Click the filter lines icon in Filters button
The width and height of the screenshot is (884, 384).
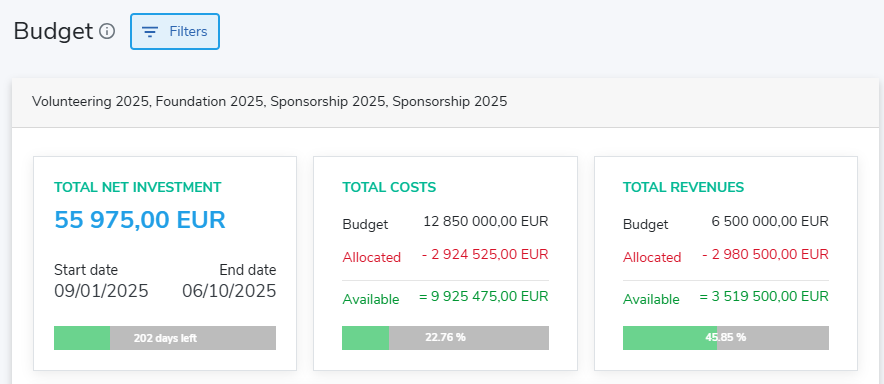click(x=149, y=32)
